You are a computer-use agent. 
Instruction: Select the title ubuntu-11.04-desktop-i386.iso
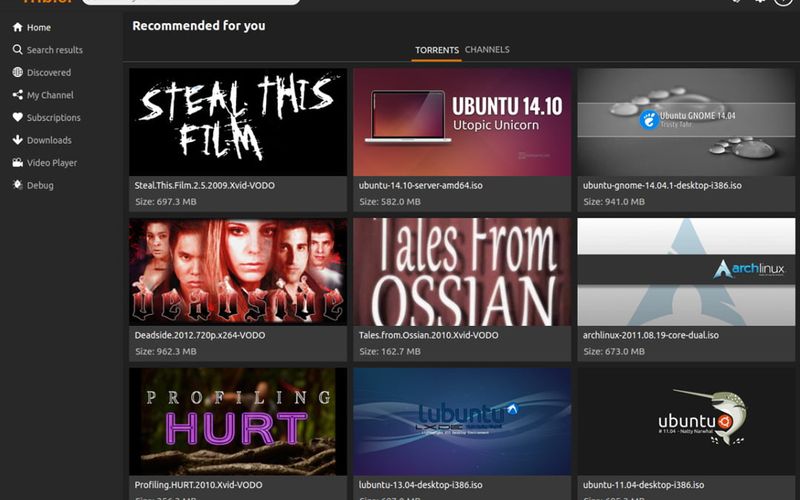[643, 485]
